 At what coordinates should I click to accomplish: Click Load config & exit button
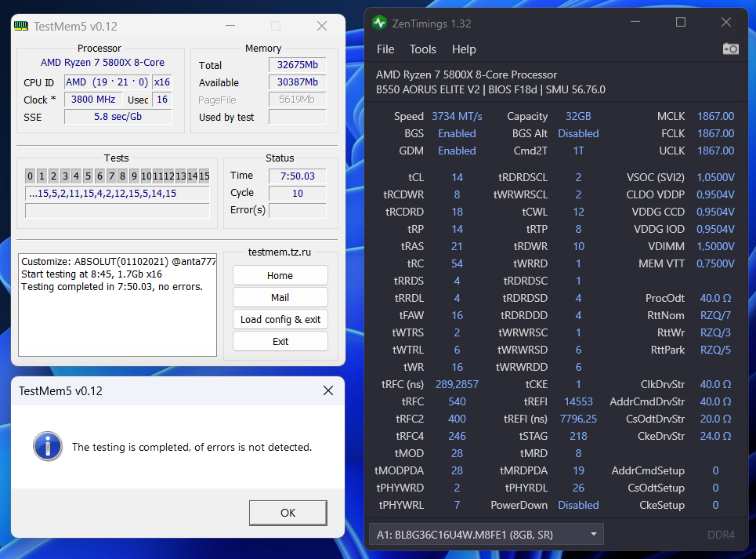click(x=280, y=319)
